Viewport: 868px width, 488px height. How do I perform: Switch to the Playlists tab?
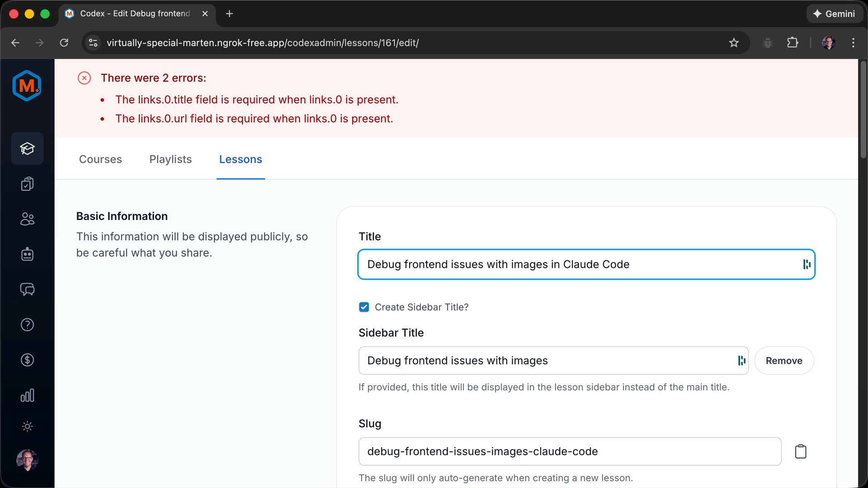(170, 160)
